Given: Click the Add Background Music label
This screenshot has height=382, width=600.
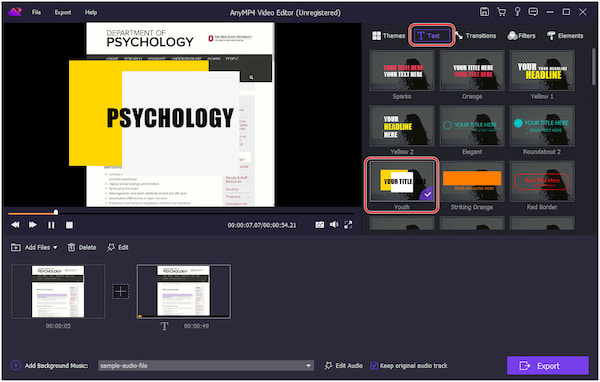Looking at the screenshot, I should point(56,366).
